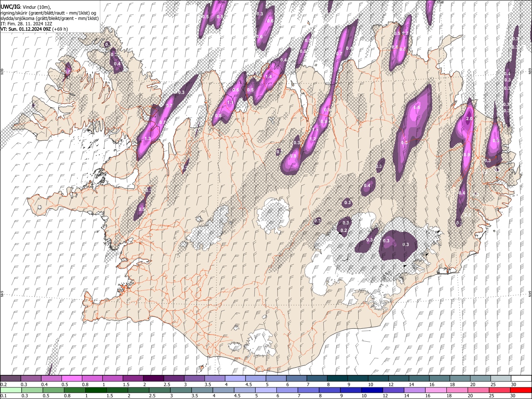Image resolution: width=532 pixels, height=399 pixels.
Task: Select the 'IT: Fim. 28. 11. 2024 12Z' line
Action: point(26,24)
